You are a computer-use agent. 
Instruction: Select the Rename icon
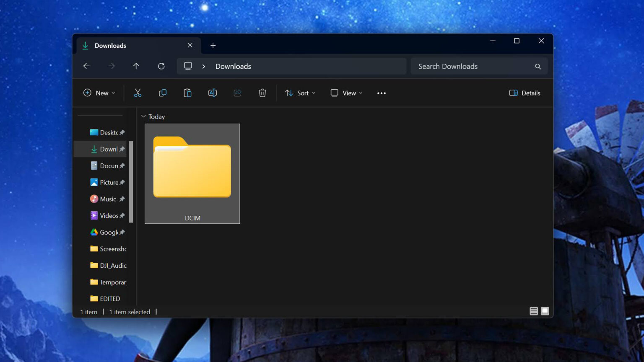pos(212,93)
